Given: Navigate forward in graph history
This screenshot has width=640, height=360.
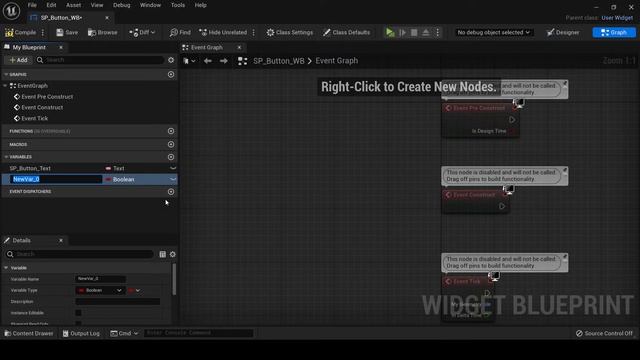Looking at the screenshot, I should point(224,61).
